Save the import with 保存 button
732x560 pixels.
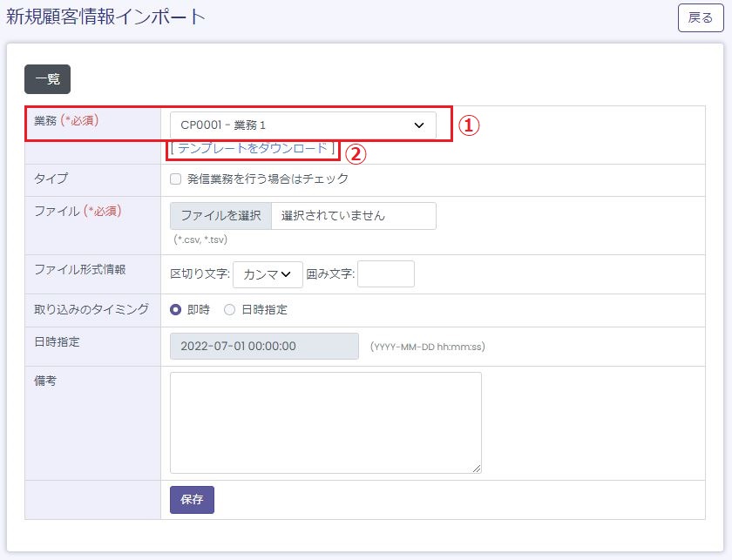[x=192, y=500]
